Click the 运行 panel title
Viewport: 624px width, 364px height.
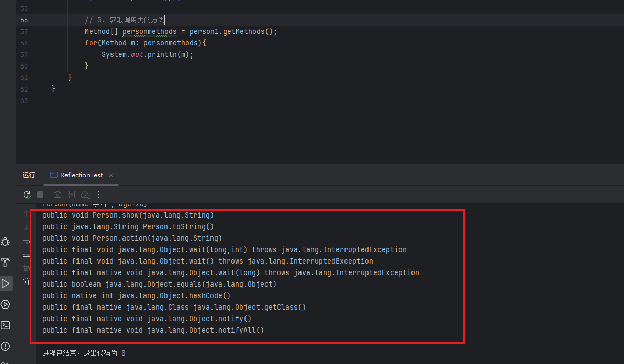29,175
